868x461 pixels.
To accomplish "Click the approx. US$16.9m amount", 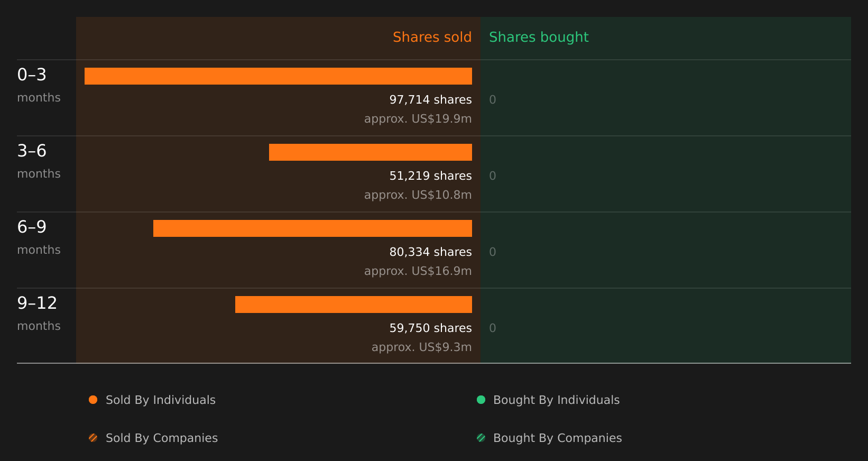I will pyautogui.click(x=418, y=271).
